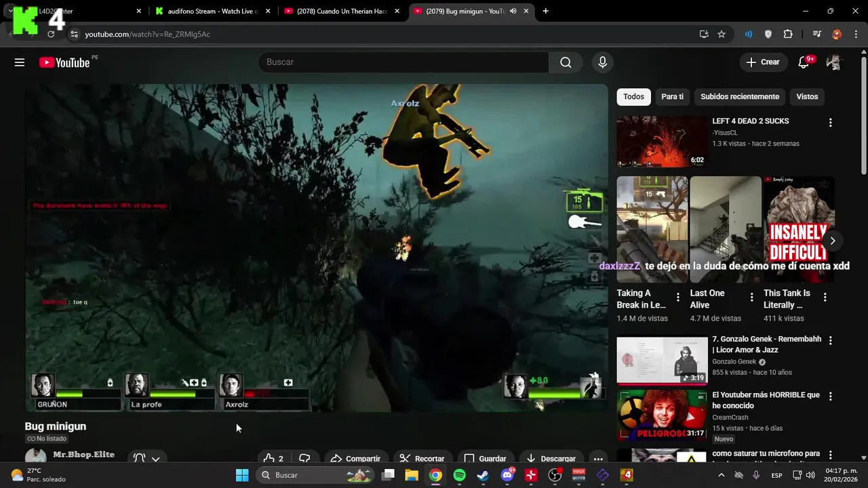868x488 pixels.
Task: Open the LEFT 4 DEAD 2 SUCKS thumbnail
Action: click(662, 141)
